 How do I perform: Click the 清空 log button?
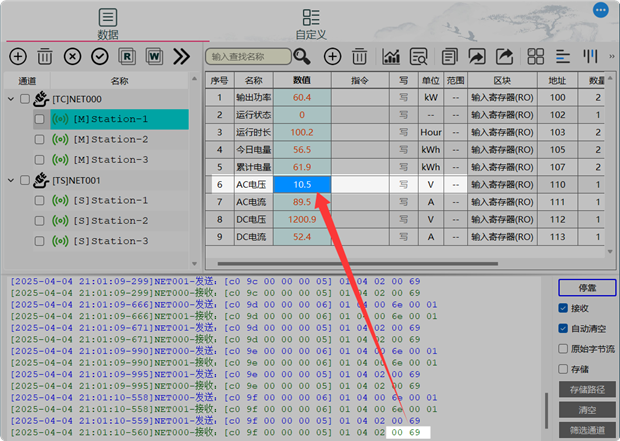pyautogui.click(x=587, y=410)
